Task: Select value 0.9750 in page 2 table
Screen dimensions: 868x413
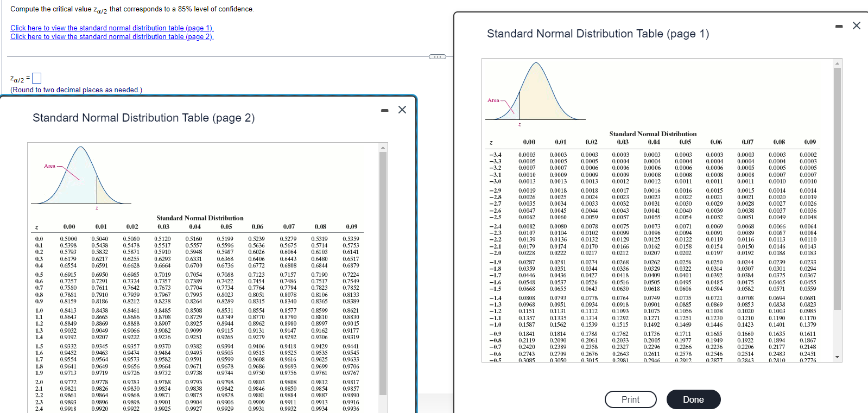Action: coord(256,373)
